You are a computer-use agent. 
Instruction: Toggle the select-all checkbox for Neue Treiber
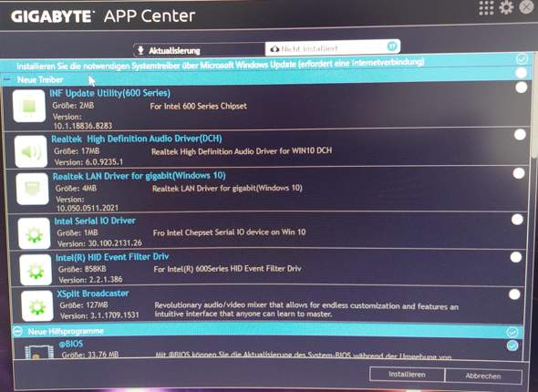521,73
